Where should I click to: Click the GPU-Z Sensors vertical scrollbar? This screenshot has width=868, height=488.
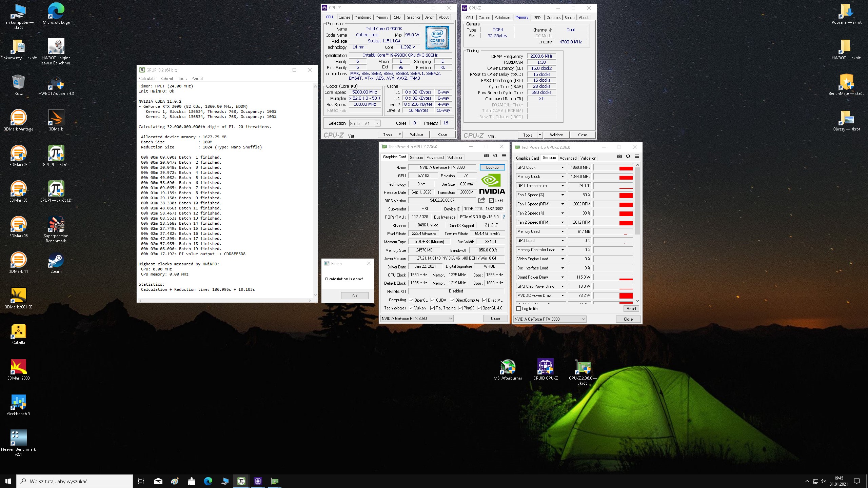(x=637, y=232)
